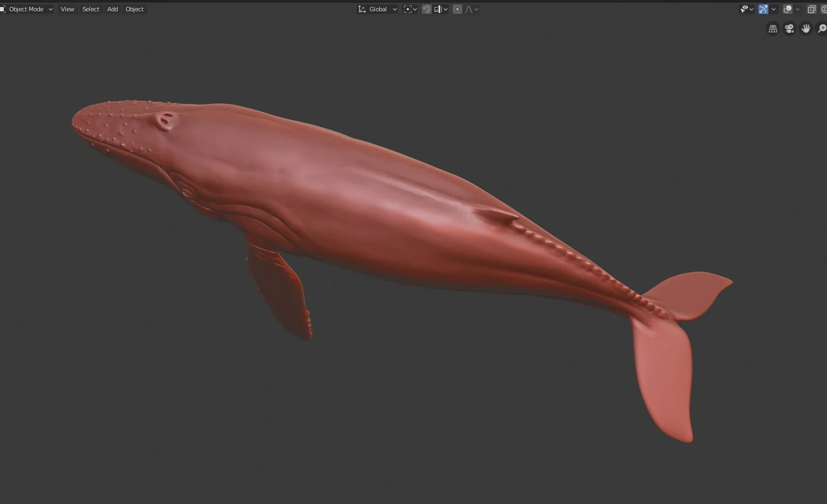Open the Object Mode dropdown
827x504 pixels.
tap(28, 9)
